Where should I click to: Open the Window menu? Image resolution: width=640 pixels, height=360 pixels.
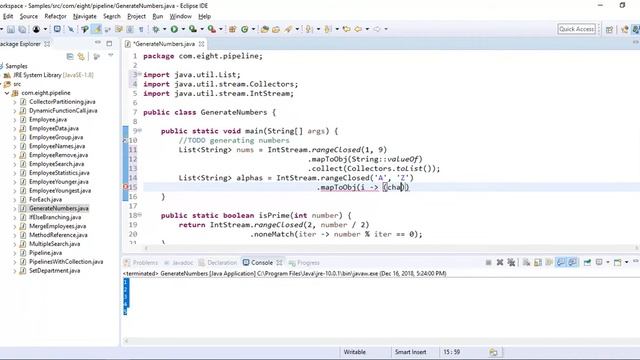tap(180, 16)
